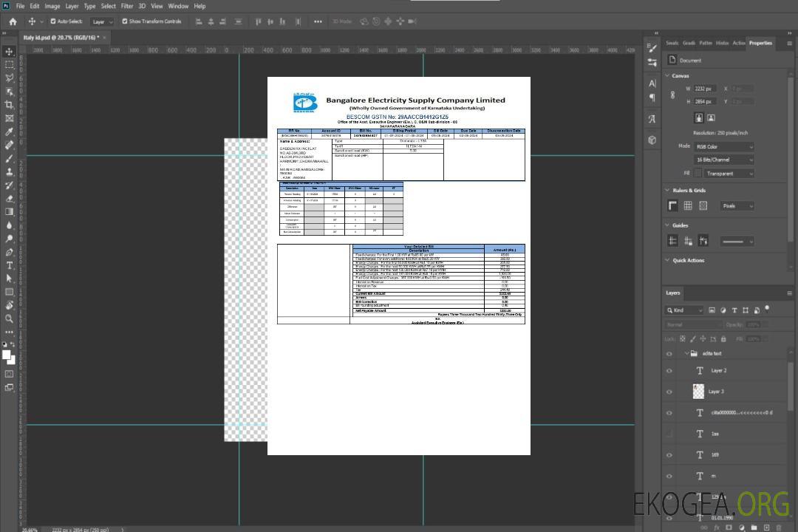Click the Home icon in options bar
The height and width of the screenshot is (532, 798).
click(13, 21)
